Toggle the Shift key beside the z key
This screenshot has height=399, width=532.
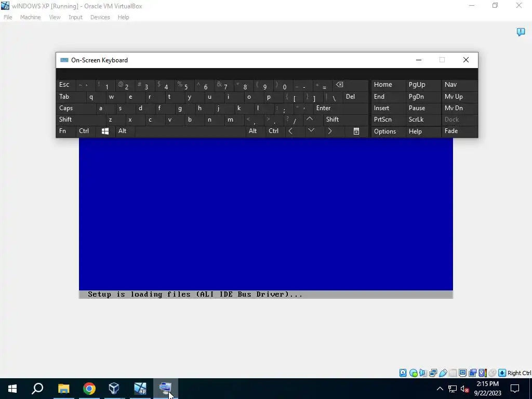coord(81,119)
